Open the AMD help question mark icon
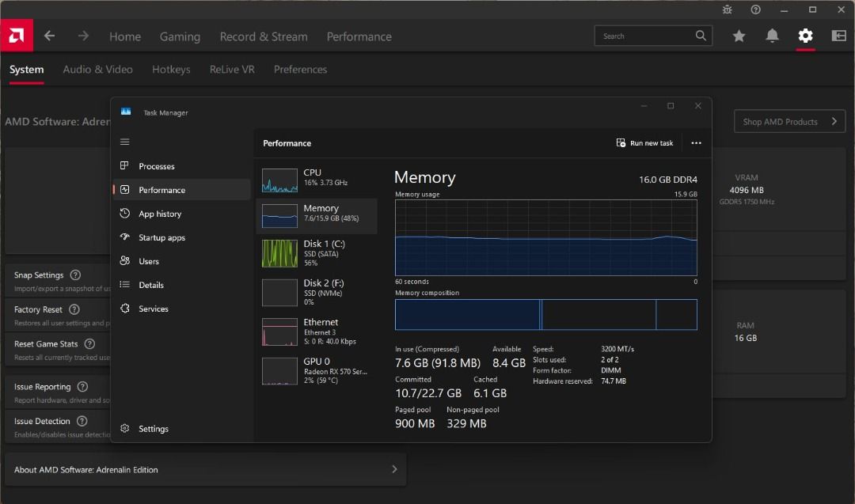Screen dimensions: 855x504 coord(756,9)
